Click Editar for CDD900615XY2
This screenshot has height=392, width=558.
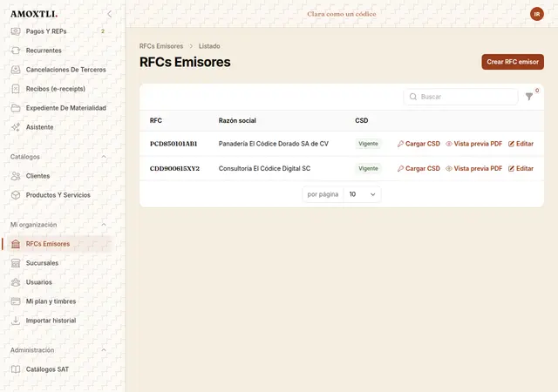[x=521, y=169]
